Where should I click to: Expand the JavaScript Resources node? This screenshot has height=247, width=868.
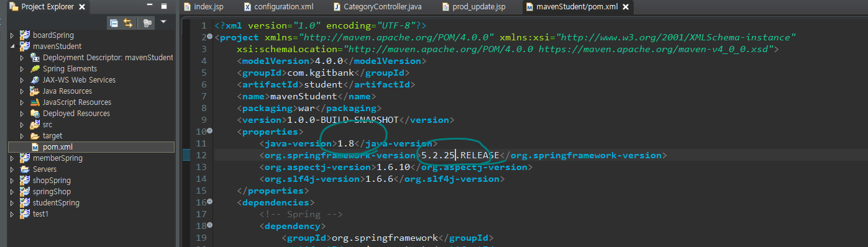click(22, 102)
